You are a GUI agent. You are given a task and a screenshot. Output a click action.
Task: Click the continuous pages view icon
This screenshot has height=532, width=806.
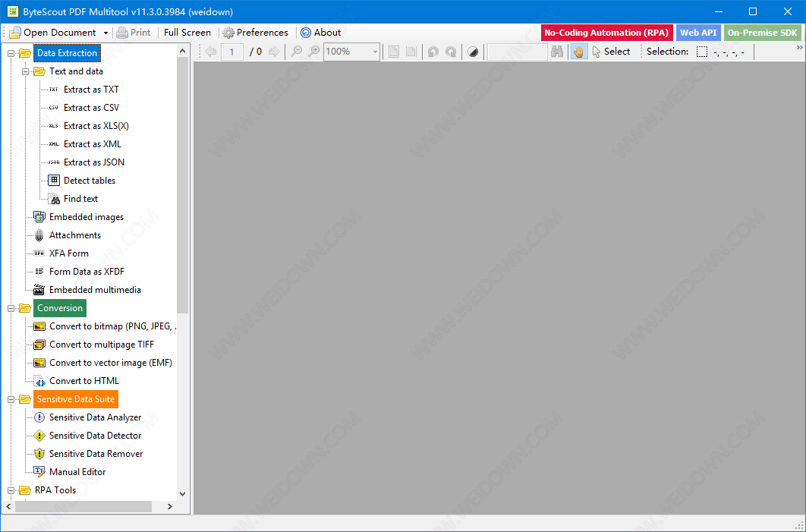[x=411, y=52]
